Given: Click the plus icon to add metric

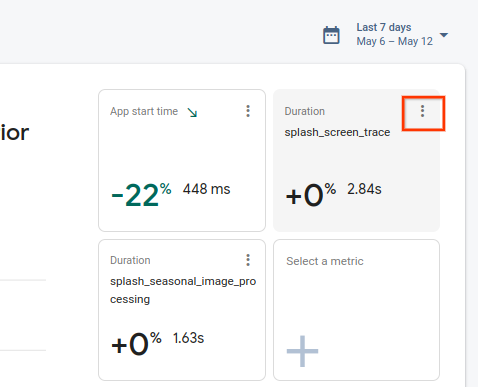Looking at the screenshot, I should click(302, 351).
